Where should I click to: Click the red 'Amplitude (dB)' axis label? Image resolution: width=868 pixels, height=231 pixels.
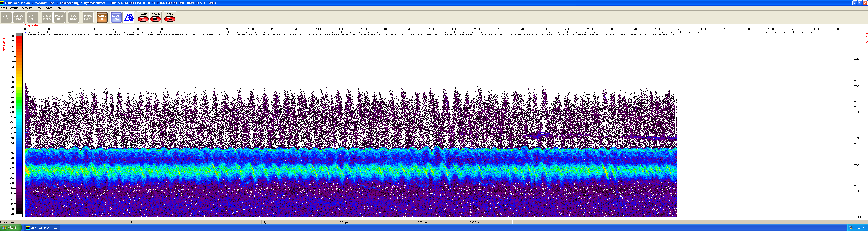point(4,44)
